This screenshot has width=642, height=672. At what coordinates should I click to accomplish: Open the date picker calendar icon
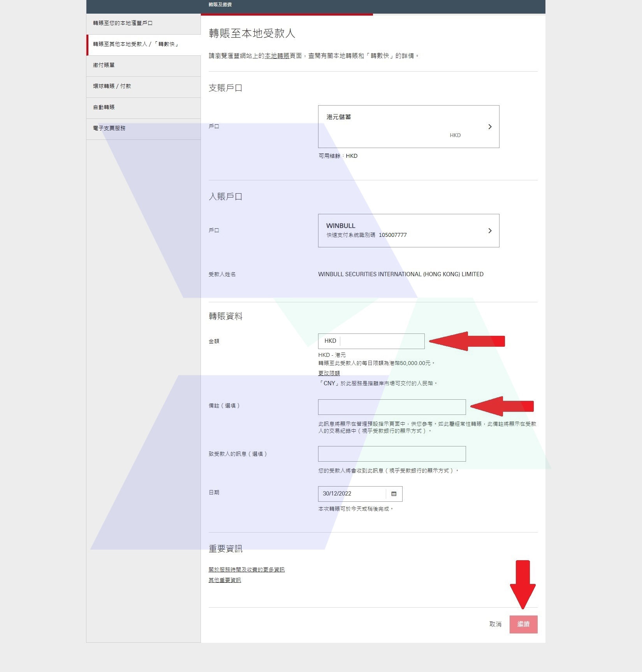[394, 494]
